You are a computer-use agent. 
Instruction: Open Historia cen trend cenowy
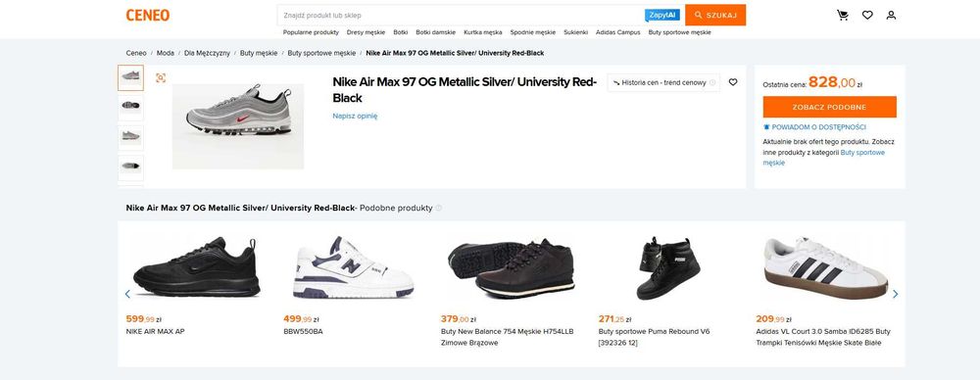tap(663, 82)
